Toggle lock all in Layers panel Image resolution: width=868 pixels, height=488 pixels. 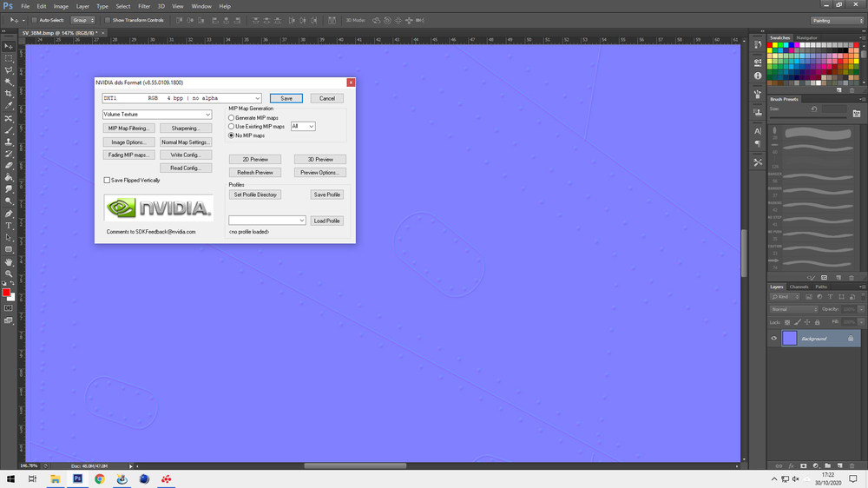tap(817, 322)
